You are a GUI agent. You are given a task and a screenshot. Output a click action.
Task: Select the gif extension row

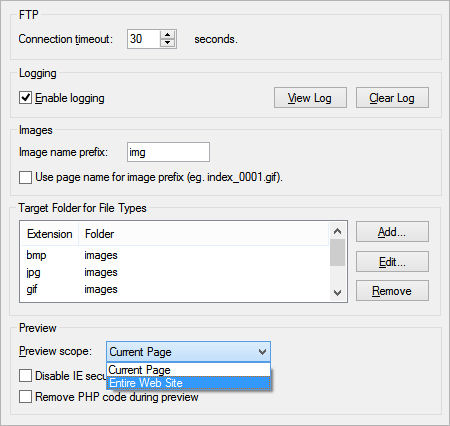pyautogui.click(x=176, y=289)
